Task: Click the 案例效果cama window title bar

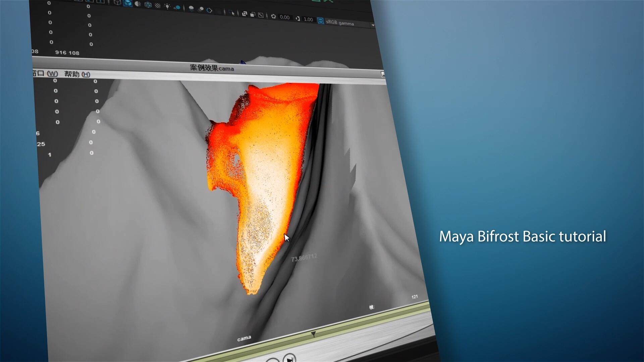Action: [212, 68]
